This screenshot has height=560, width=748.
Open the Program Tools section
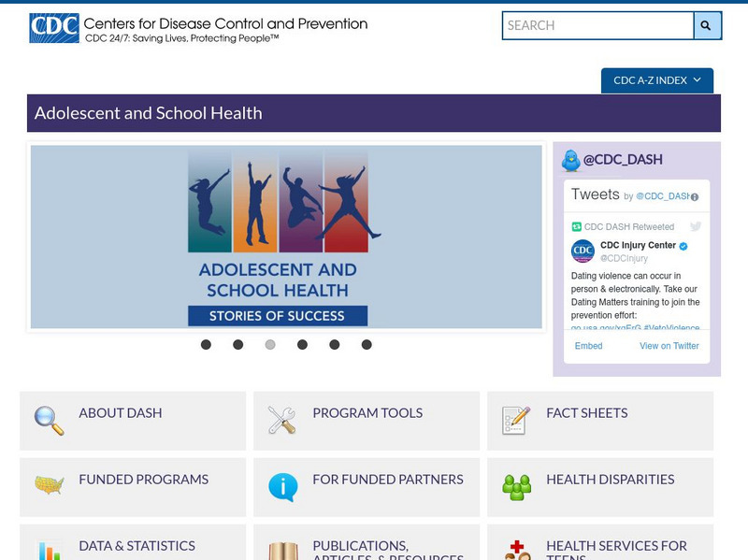(367, 421)
